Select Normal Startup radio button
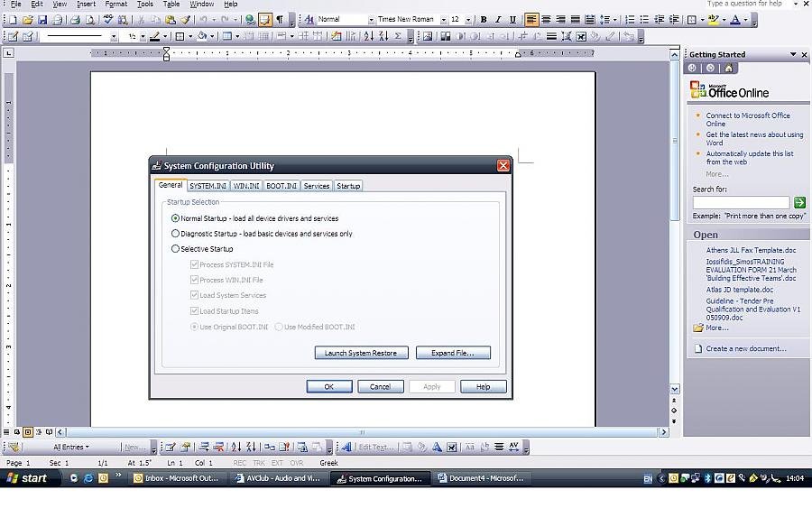Image resolution: width=812 pixels, height=508 pixels. (x=175, y=218)
